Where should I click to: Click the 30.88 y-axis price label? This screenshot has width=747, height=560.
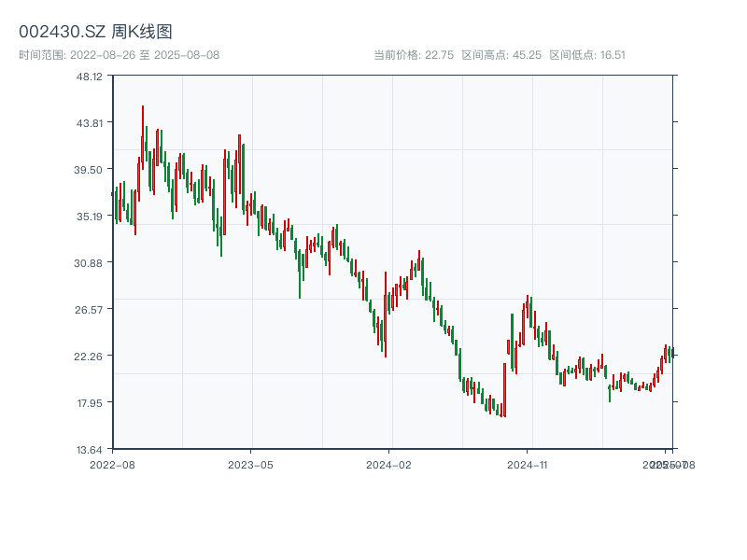[90, 263]
